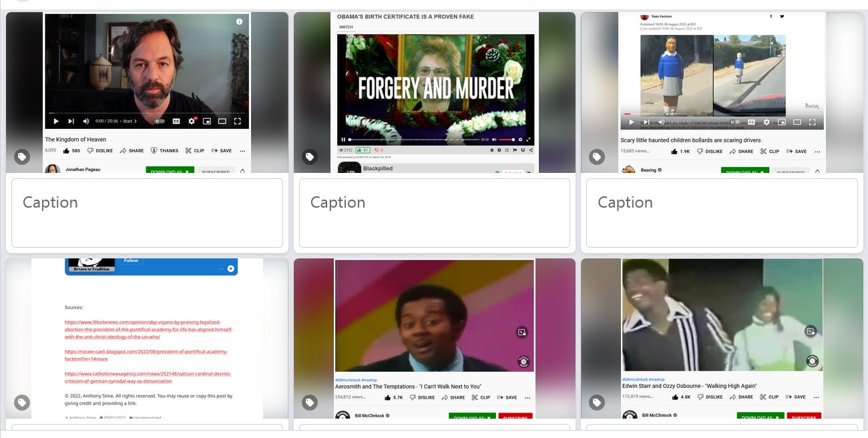Select the WATCH tab above Forgery and Murder
The width and height of the screenshot is (868, 438).
(346, 27)
